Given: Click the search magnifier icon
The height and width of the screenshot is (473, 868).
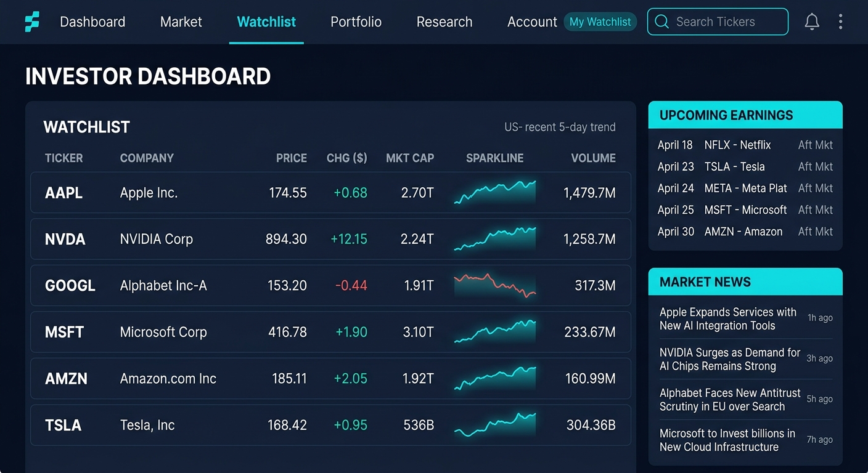Looking at the screenshot, I should point(661,22).
